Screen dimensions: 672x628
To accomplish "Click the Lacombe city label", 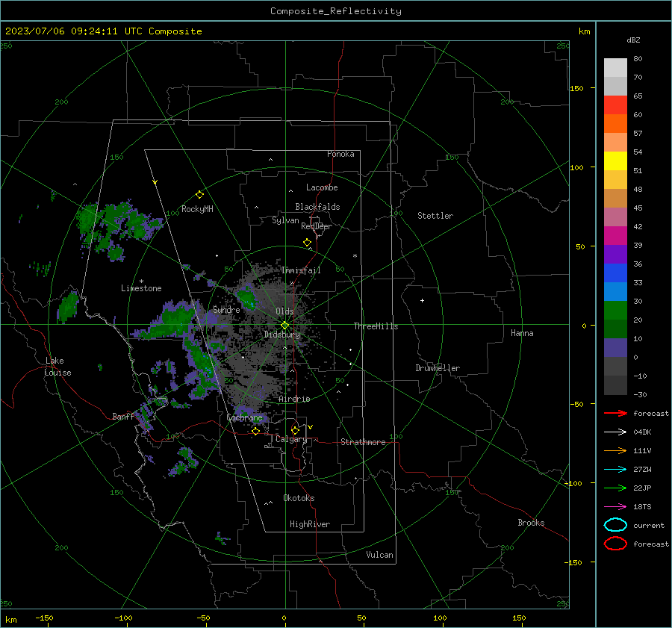I will (x=322, y=187).
